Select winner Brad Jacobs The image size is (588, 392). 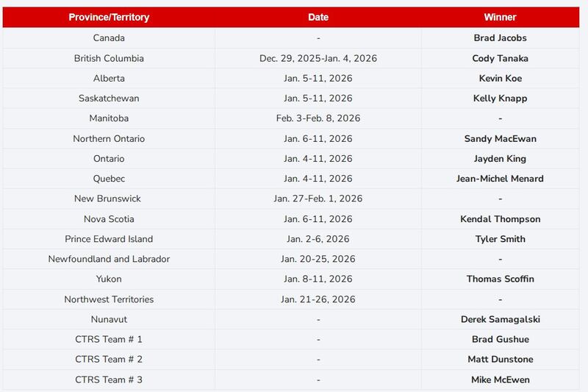point(500,38)
